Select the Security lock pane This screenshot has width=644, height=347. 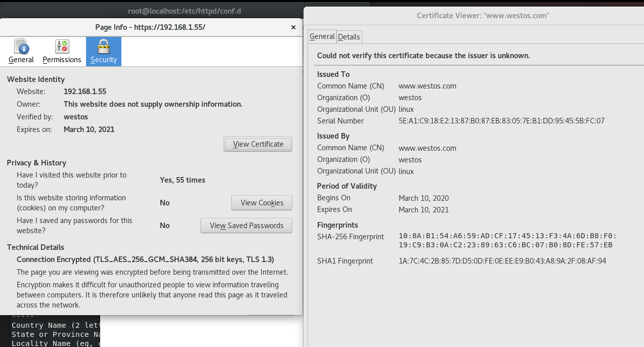(104, 52)
